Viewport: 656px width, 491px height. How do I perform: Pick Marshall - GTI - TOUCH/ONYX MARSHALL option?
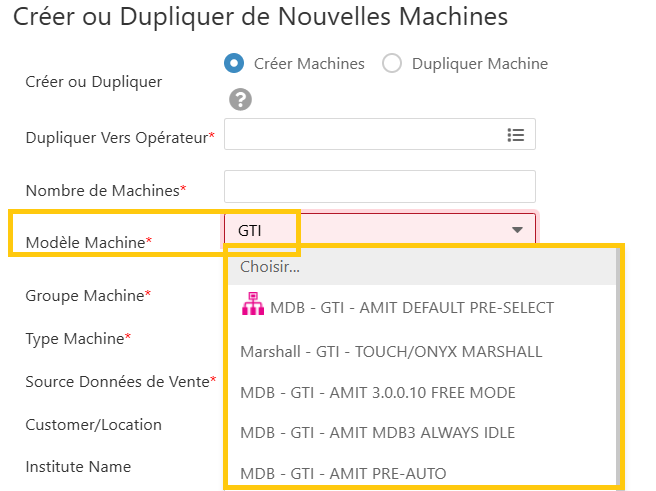click(422, 352)
